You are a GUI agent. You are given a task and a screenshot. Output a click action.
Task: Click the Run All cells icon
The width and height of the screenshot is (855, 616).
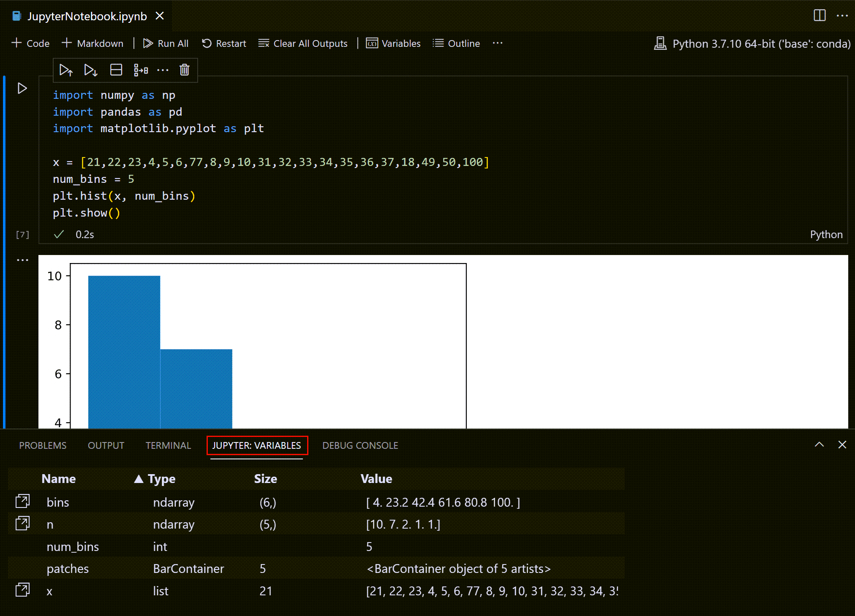(147, 44)
